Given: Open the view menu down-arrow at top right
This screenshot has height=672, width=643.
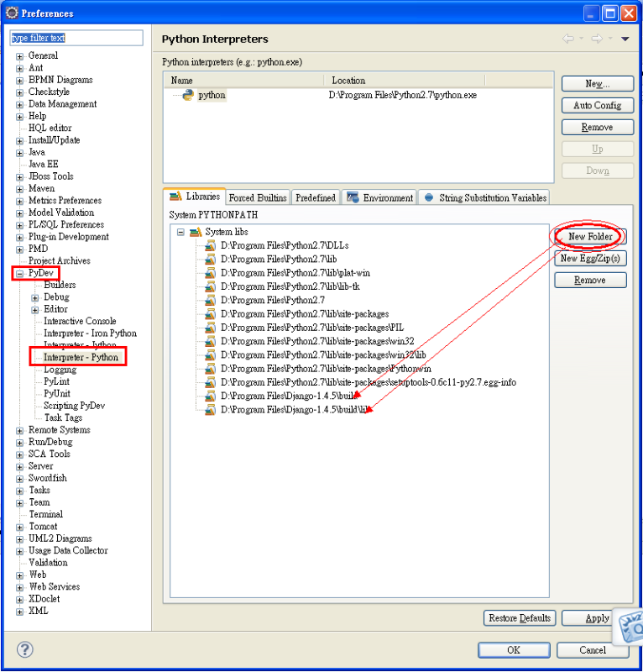Looking at the screenshot, I should [625, 39].
